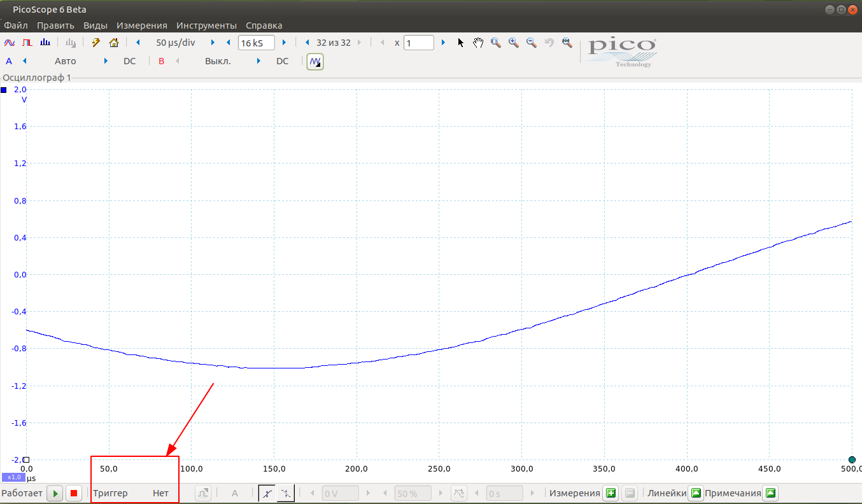Open the Измерения menu
Image resolution: width=862 pixels, height=504 pixels.
click(x=141, y=25)
